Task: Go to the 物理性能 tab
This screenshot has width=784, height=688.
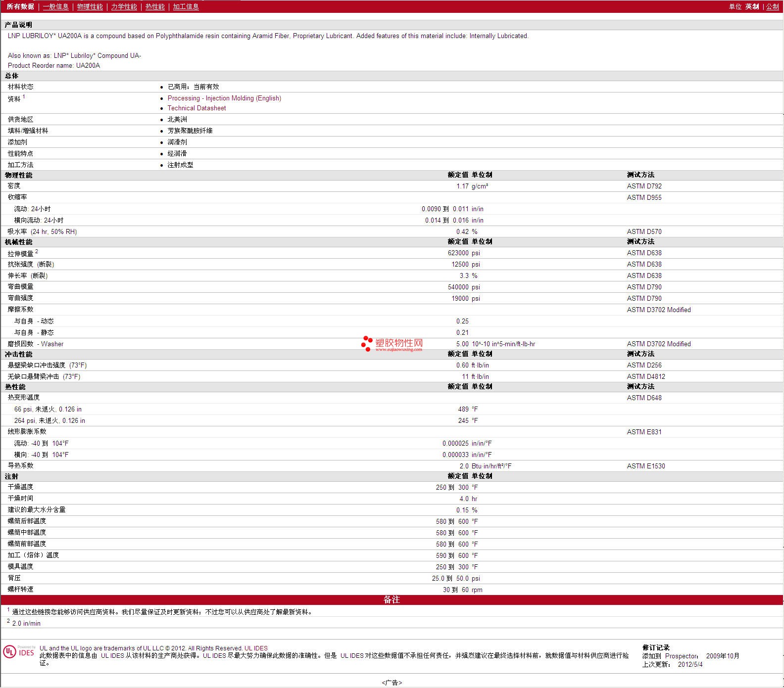Action: coord(90,6)
